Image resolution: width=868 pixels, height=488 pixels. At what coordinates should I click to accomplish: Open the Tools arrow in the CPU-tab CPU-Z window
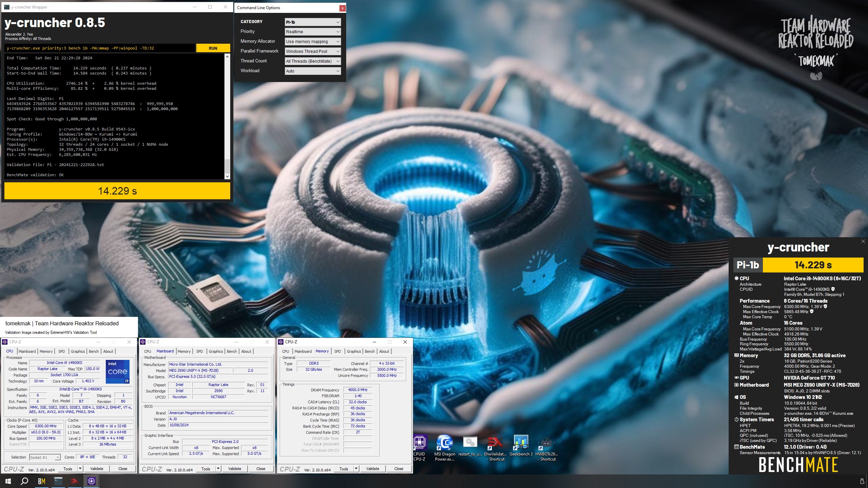[x=80, y=469]
